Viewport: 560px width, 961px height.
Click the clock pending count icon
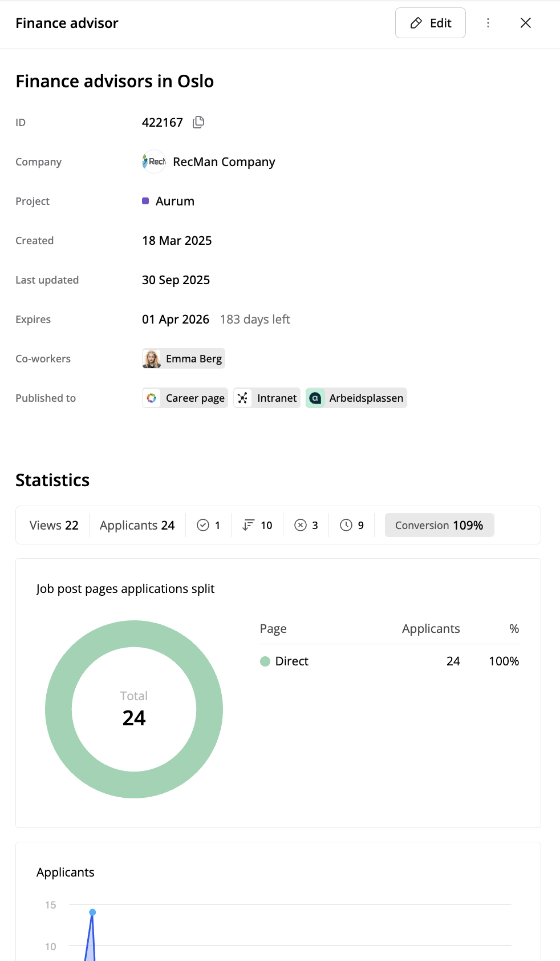tap(346, 525)
